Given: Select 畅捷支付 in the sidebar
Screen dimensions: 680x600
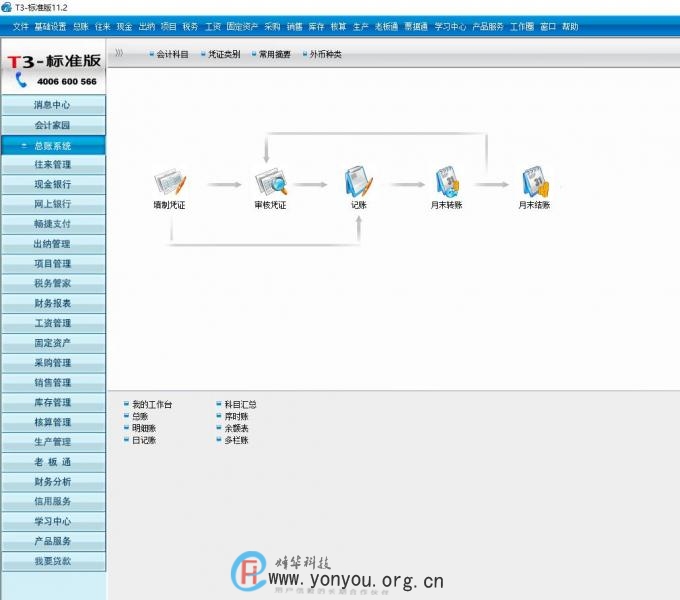Looking at the screenshot, I should 53,224.
